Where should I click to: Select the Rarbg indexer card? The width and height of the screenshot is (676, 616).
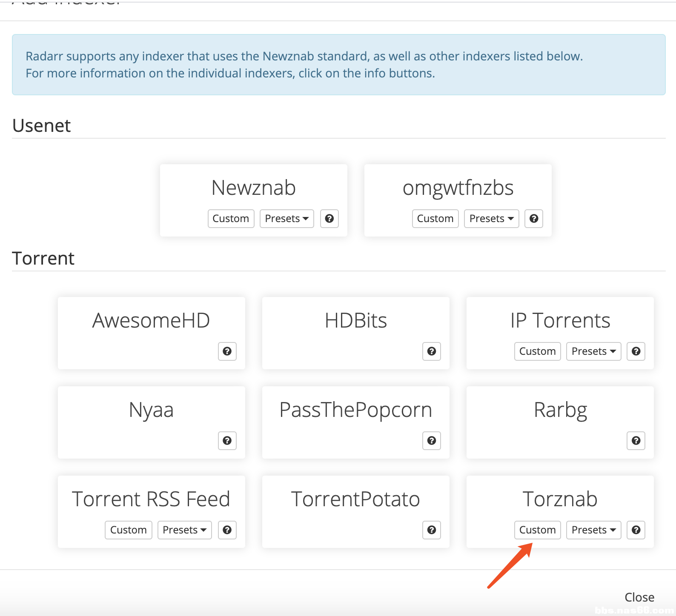[x=560, y=422]
